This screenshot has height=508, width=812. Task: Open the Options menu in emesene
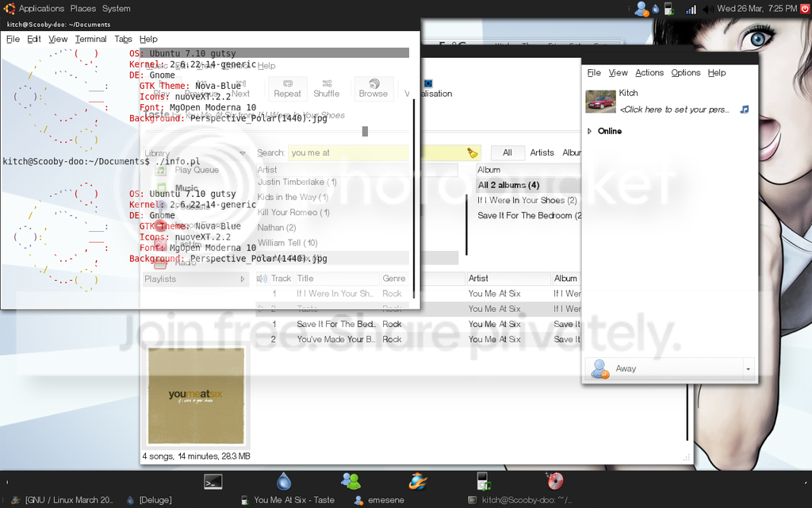686,72
